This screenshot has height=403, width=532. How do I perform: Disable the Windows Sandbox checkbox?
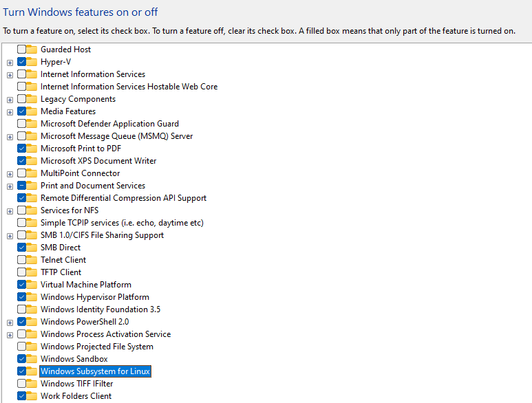tap(22, 358)
